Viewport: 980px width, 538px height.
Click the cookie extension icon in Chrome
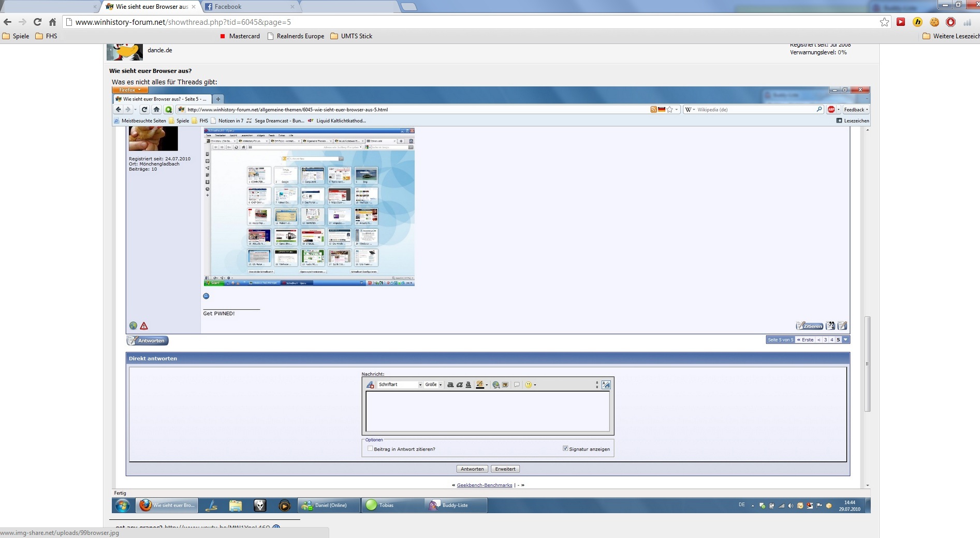tap(934, 22)
